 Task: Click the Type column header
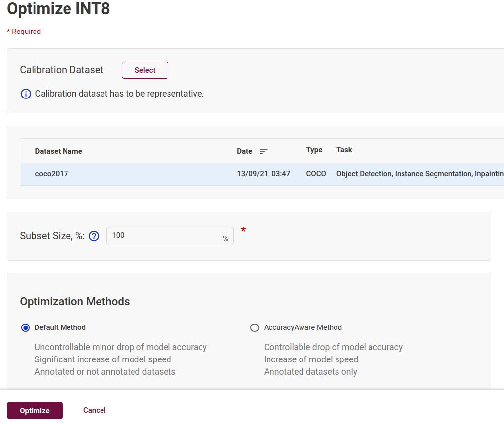click(314, 150)
